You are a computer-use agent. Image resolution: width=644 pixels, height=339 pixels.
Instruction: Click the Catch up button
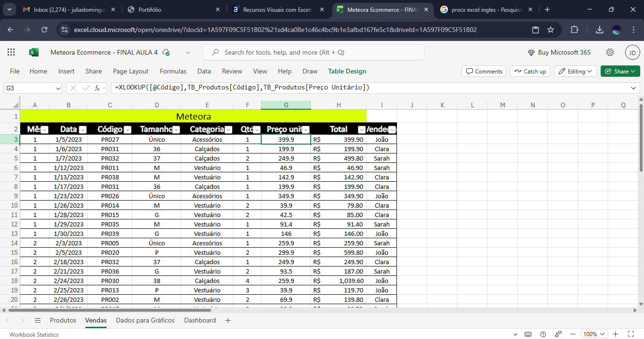(x=530, y=71)
